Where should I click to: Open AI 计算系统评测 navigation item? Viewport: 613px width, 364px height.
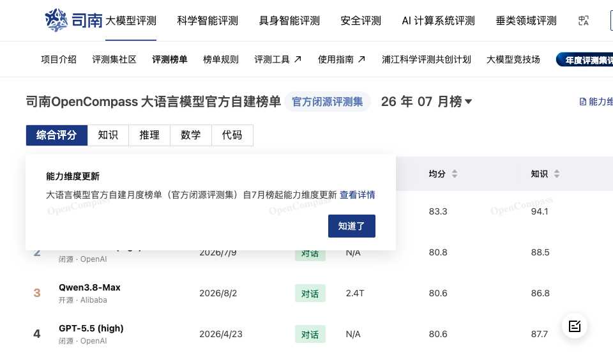pos(438,20)
